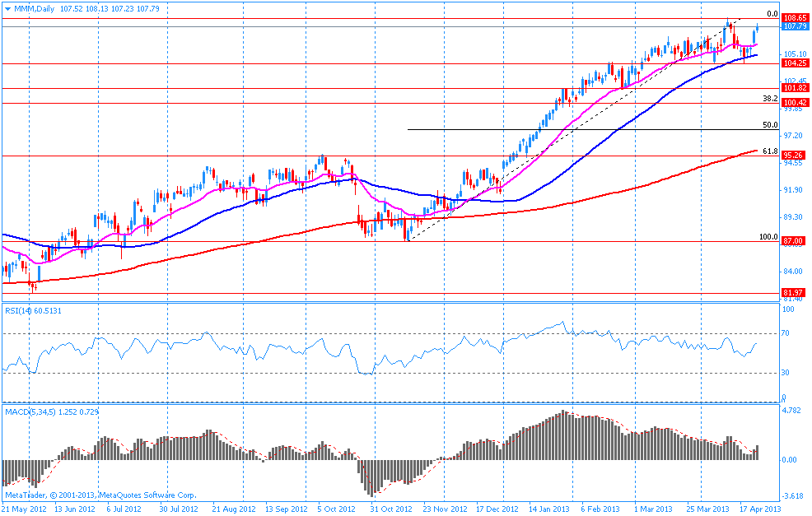Click the 21 Aug 2012 date label
The height and width of the screenshot is (516, 812).
tap(234, 509)
